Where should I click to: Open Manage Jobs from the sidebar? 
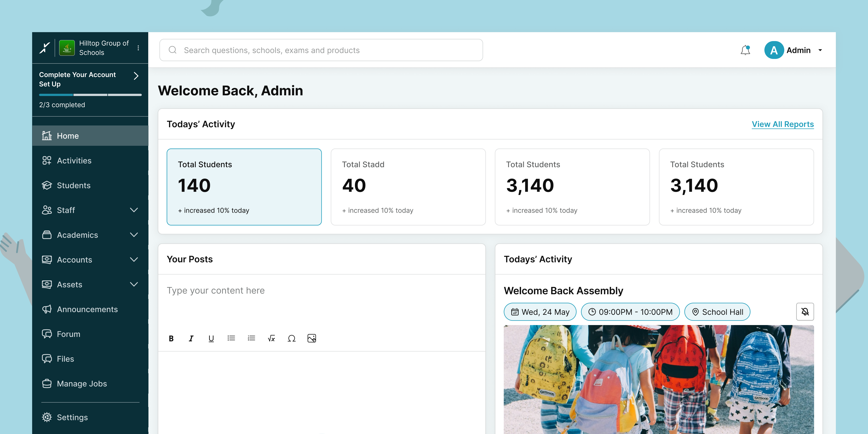[x=90, y=384]
